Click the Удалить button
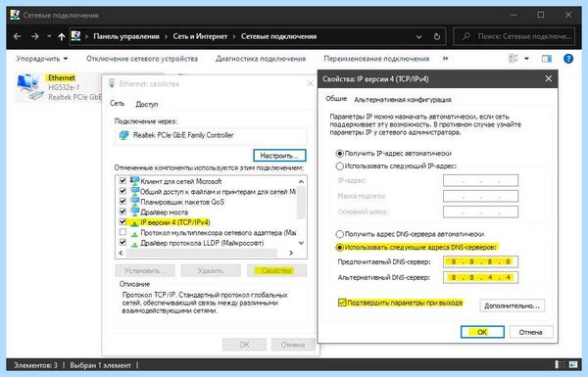The width and height of the screenshot is (588, 377). tap(211, 270)
